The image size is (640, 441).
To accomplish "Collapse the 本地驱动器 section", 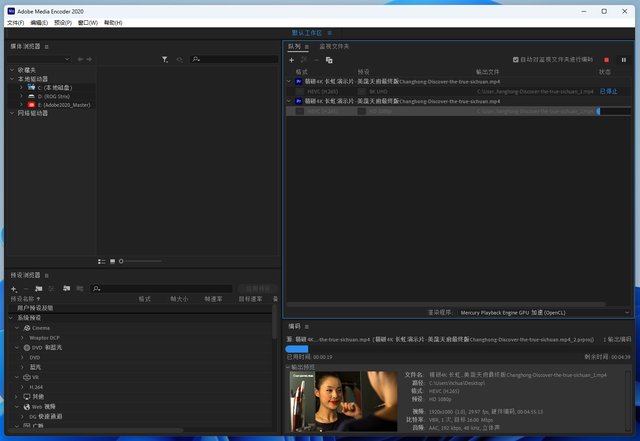I will [12, 79].
